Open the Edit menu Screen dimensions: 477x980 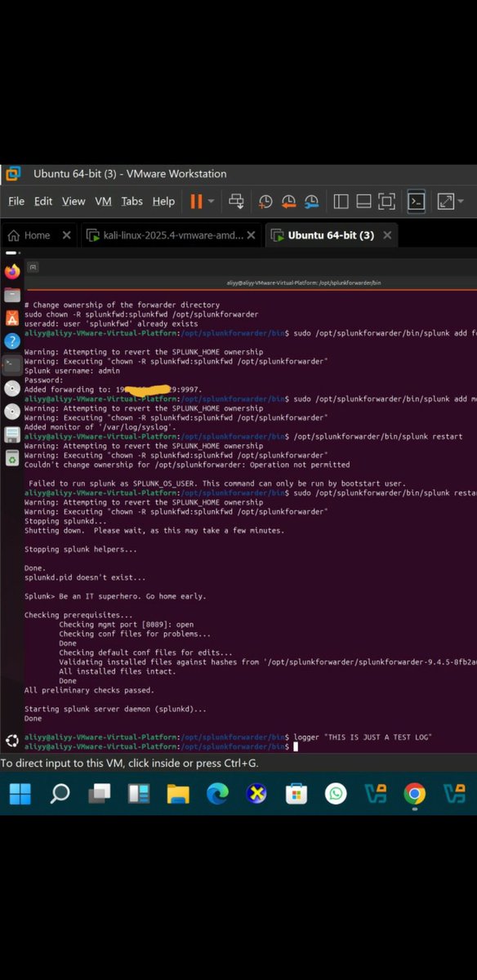43,201
